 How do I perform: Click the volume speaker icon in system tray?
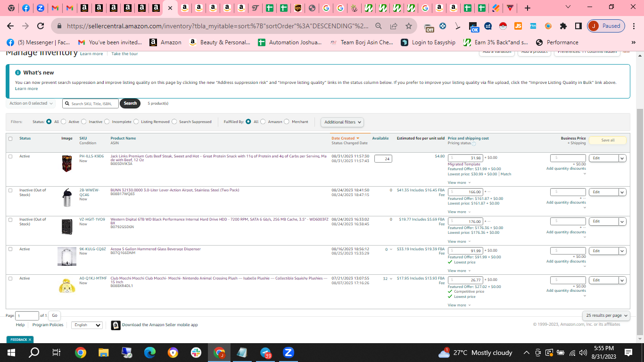[583, 353]
